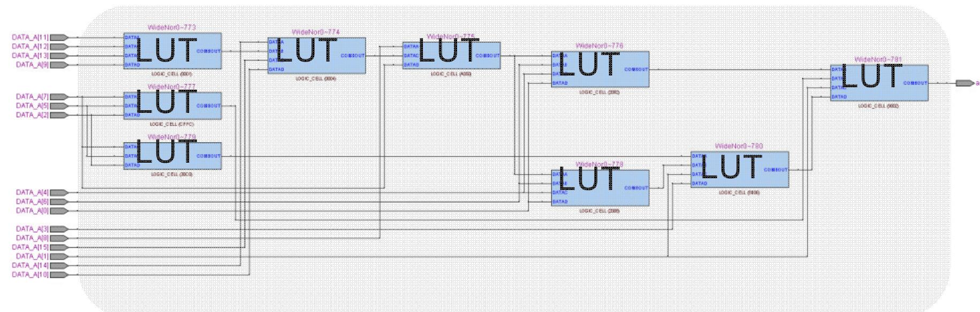Select the WideNor0~778 LUT block
Image resolution: width=980 pixels, height=312 pixels.
600,188
